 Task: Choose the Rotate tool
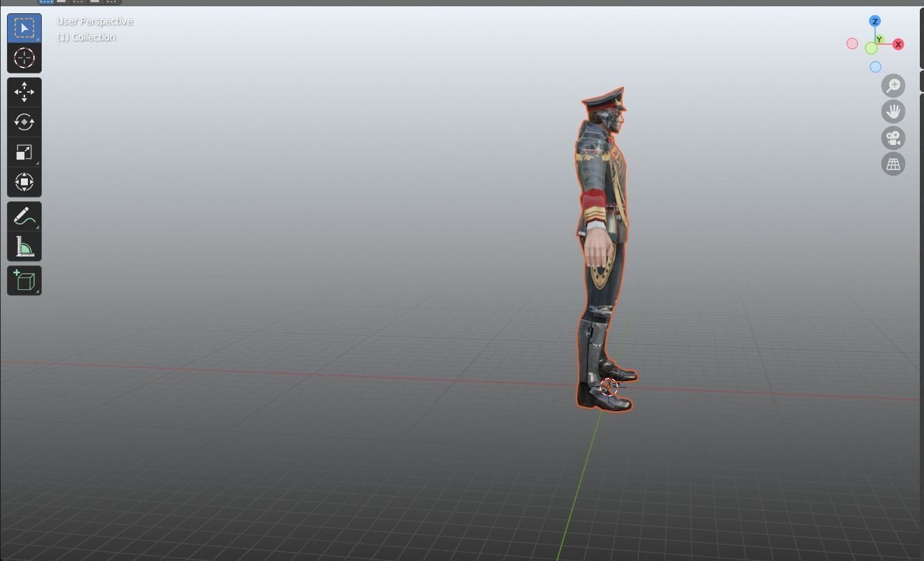point(24,122)
